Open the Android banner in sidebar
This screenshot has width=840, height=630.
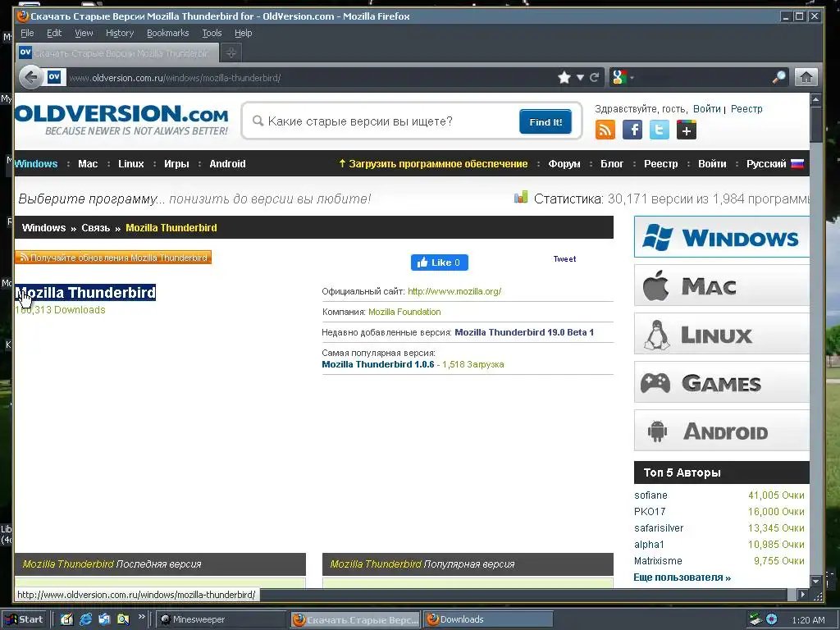pyautogui.click(x=721, y=430)
